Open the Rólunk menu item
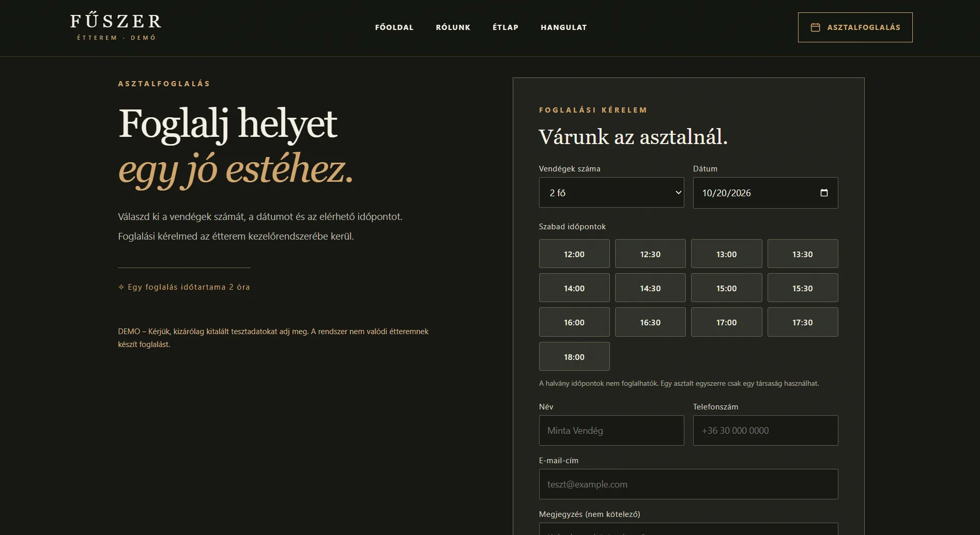The image size is (980, 535). [x=453, y=27]
